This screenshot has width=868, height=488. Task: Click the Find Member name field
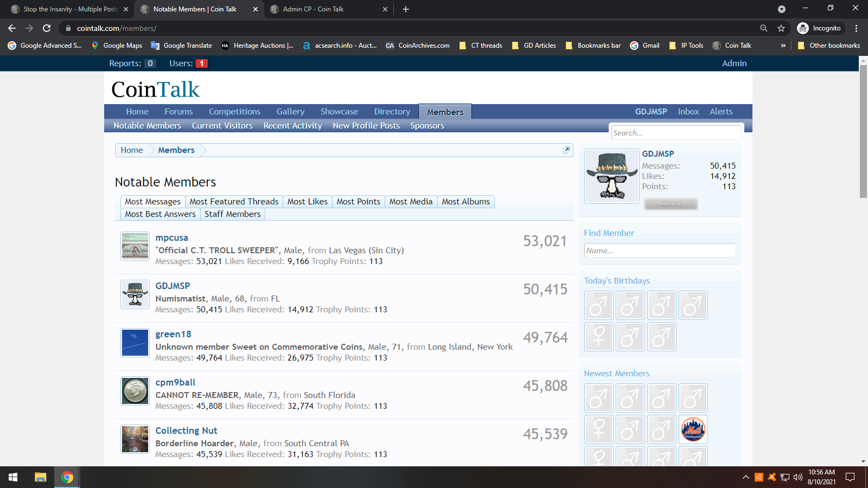pos(660,251)
